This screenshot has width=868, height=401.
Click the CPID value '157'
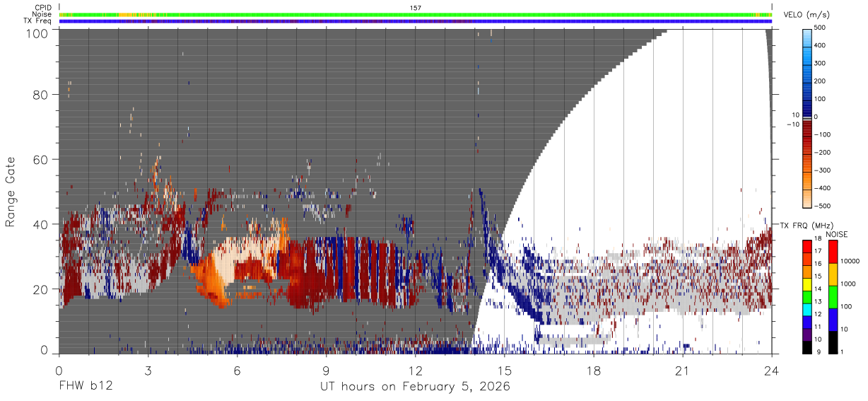coord(416,8)
